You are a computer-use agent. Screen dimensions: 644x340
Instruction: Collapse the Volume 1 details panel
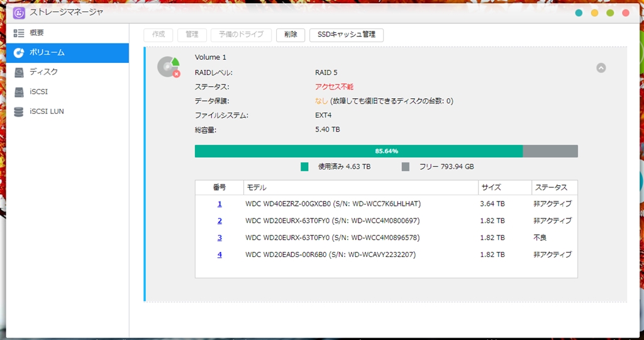[x=601, y=68]
